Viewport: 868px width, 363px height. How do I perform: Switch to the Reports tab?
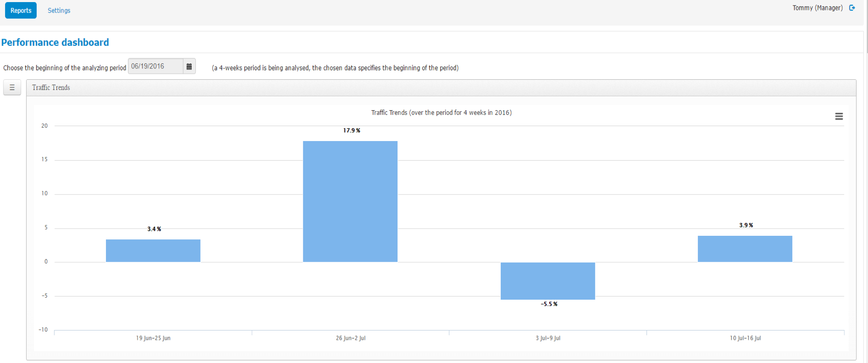21,10
